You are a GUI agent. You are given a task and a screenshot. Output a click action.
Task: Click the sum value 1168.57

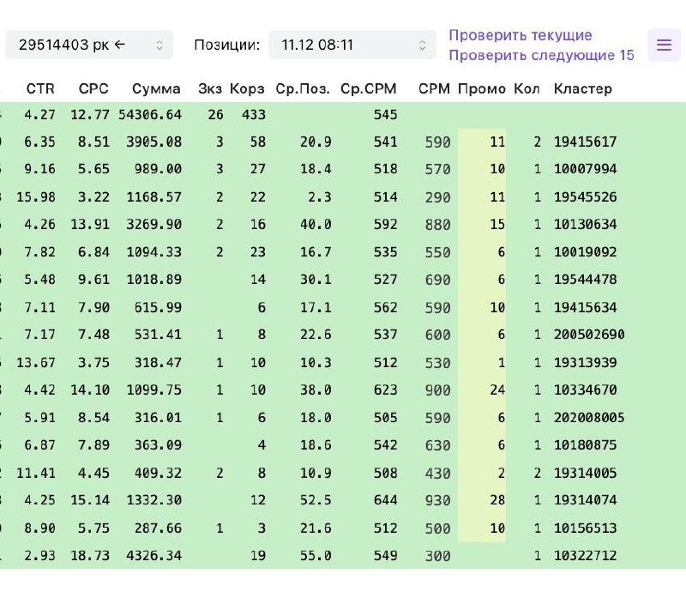tap(154, 197)
